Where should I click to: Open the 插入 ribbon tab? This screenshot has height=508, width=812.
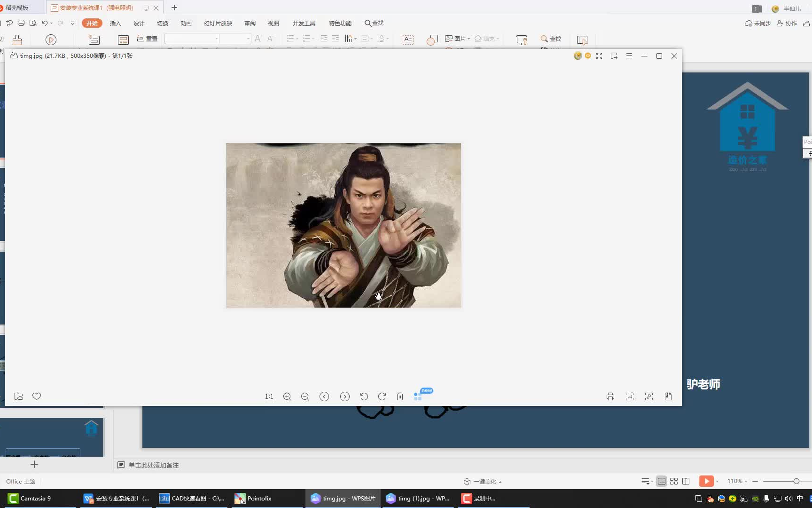[x=115, y=23]
